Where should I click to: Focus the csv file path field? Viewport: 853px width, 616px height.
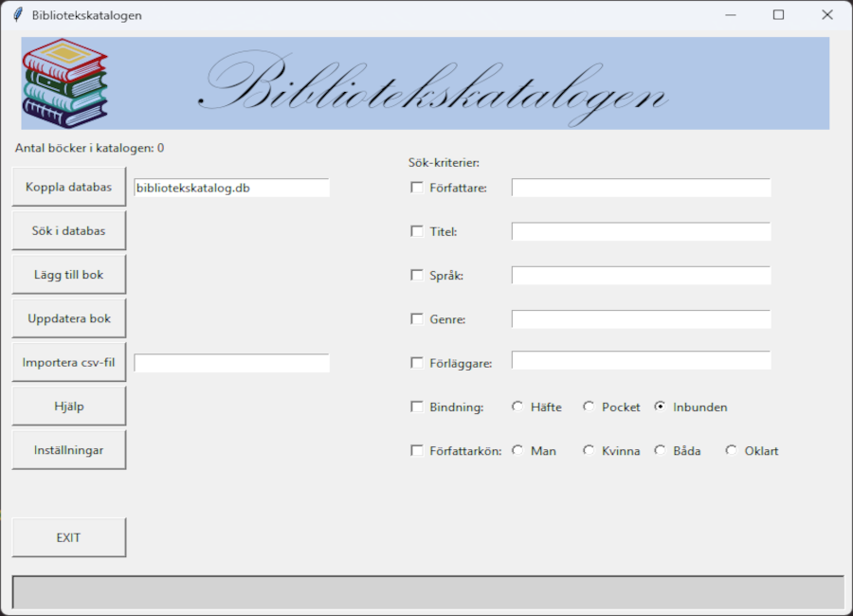pyautogui.click(x=232, y=363)
